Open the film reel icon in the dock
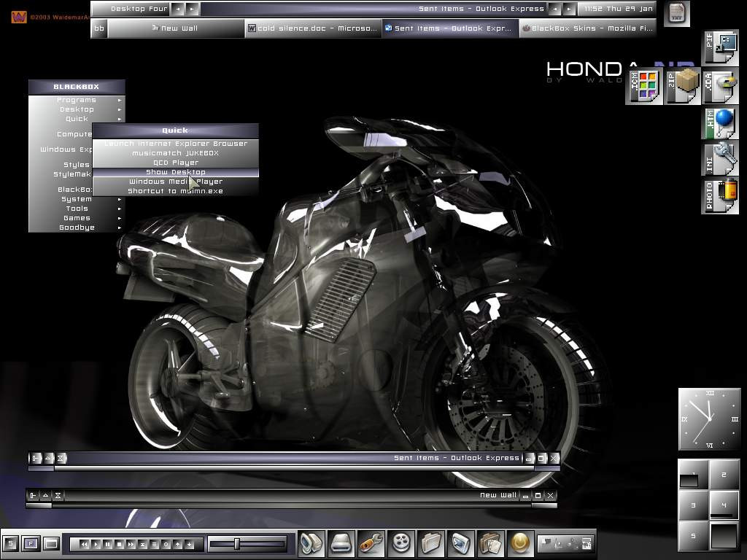The image size is (747, 560). 401,542
